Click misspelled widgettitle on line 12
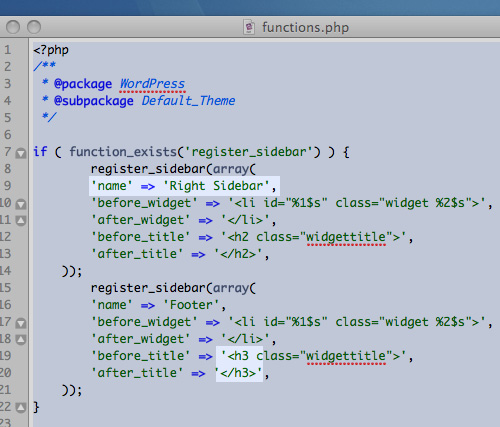500x427 pixels. coord(346,237)
